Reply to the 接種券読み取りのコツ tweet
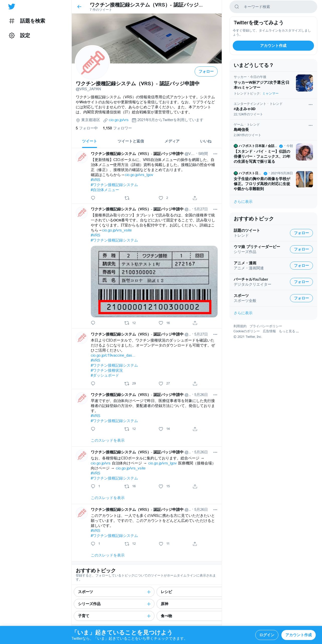 coord(93,323)
